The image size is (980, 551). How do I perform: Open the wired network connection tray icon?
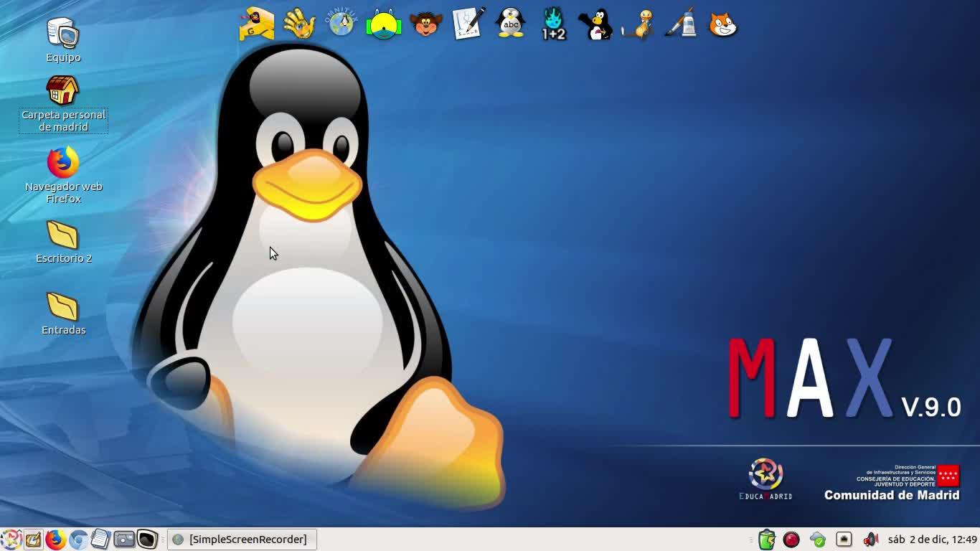[x=844, y=539]
